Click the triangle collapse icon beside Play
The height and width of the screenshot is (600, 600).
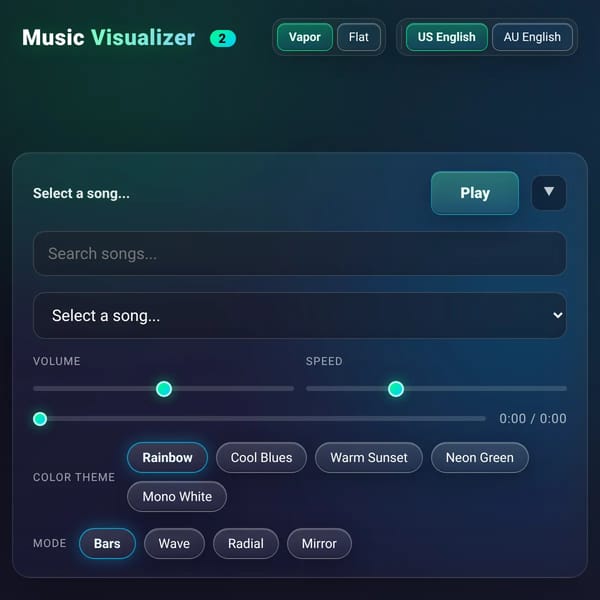549,192
